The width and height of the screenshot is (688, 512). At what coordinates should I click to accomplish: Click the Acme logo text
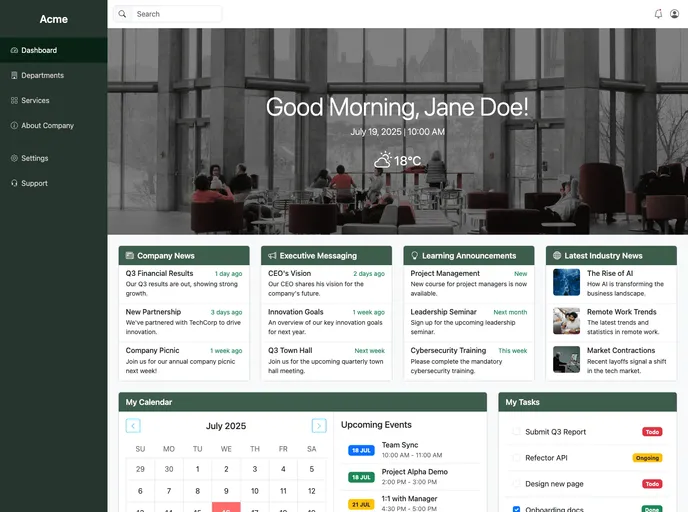tap(54, 19)
